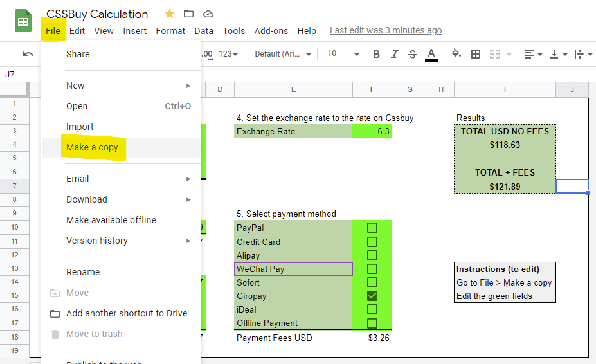
Task: Open the Edit menu
Action: [77, 31]
